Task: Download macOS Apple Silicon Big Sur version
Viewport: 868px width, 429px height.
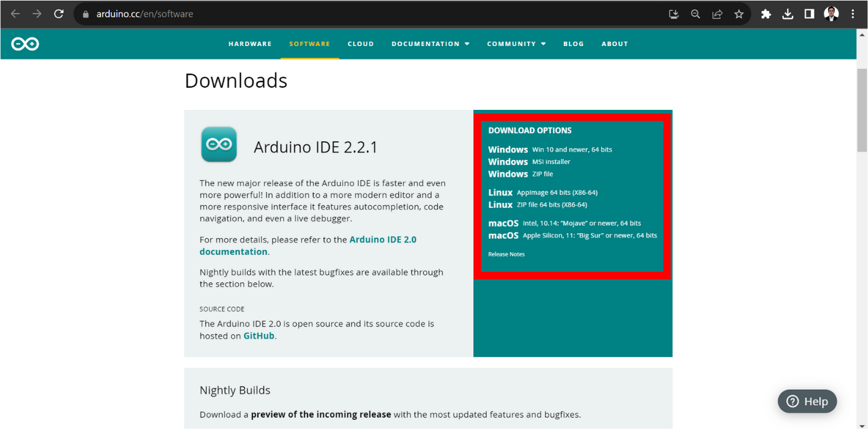Action: [x=573, y=235]
